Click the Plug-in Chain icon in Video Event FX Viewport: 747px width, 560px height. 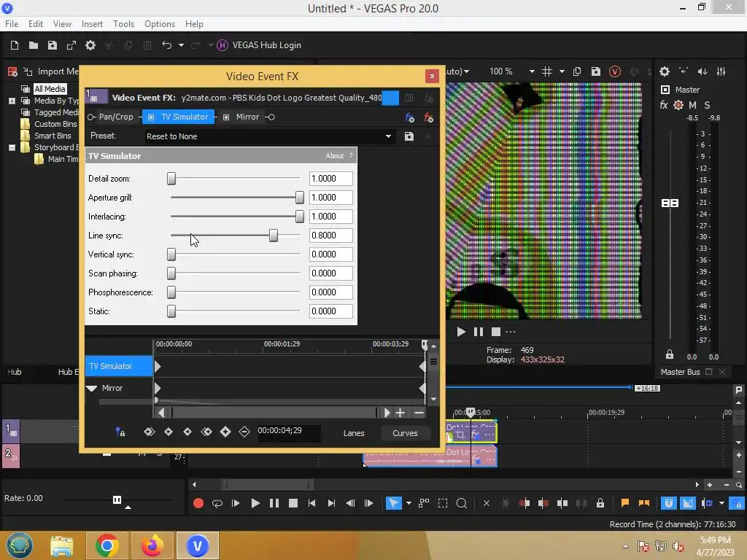click(x=409, y=117)
